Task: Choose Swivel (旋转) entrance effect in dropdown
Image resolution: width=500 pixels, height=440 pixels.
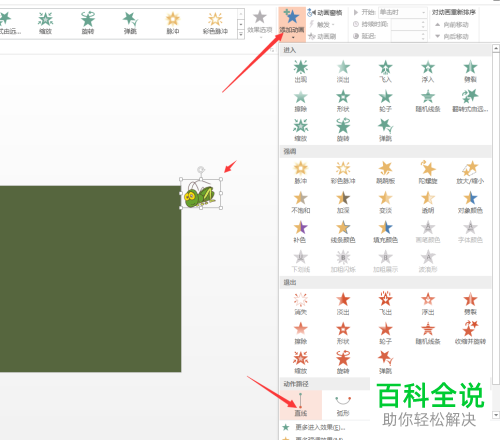Action: 343,130
